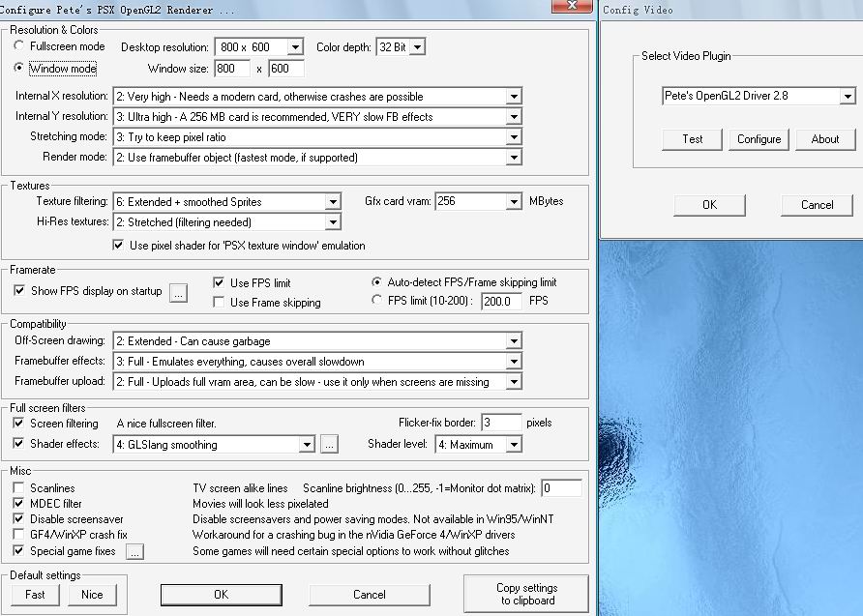This screenshot has width=863, height=616.
Task: Toggle Special game fixes checkbox
Action: 18,550
